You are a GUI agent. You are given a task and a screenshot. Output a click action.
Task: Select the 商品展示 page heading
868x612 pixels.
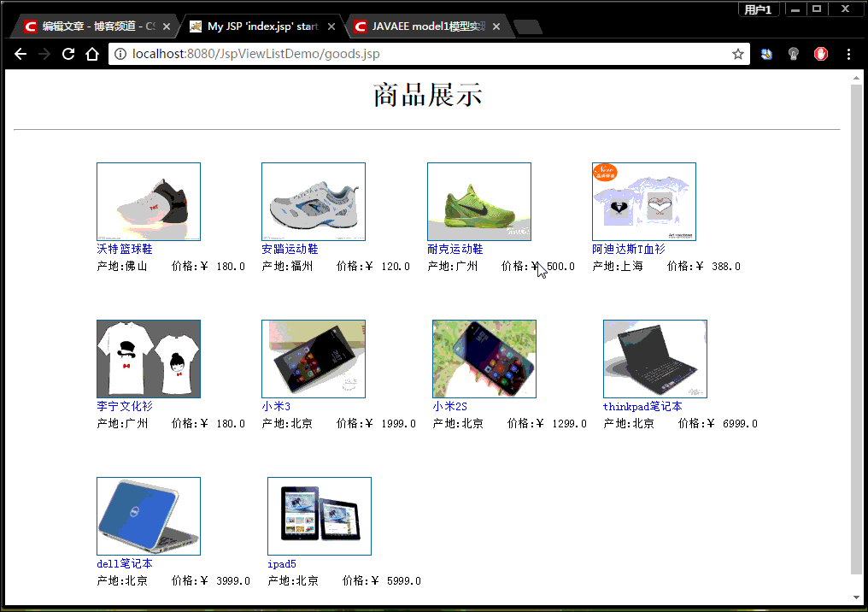coord(427,95)
